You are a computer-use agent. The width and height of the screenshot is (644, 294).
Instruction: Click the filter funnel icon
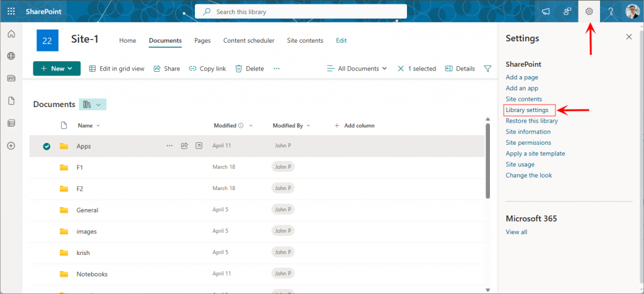(487, 69)
